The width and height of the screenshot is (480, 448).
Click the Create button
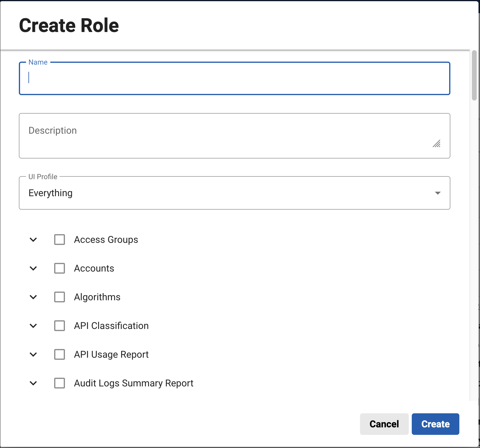point(435,424)
